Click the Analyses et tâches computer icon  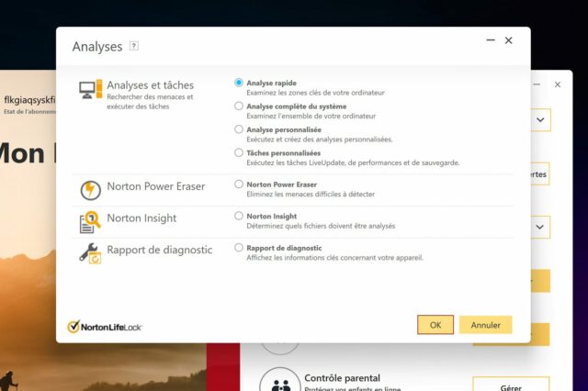(x=90, y=89)
